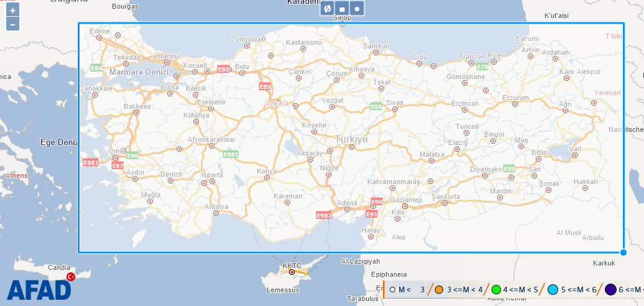Clear the selection with the Ø tool
Image resolution: width=644 pixels, height=306 pixels.
point(328,9)
